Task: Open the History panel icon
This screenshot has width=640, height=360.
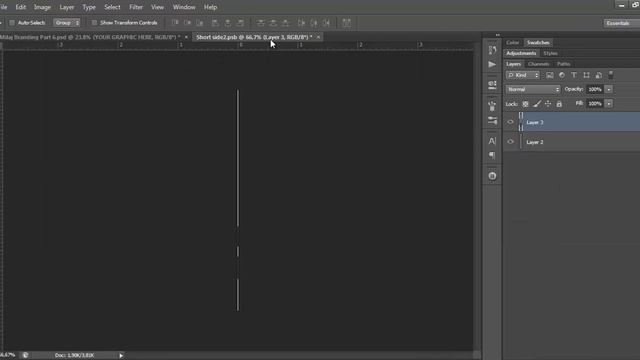Action: [x=492, y=50]
